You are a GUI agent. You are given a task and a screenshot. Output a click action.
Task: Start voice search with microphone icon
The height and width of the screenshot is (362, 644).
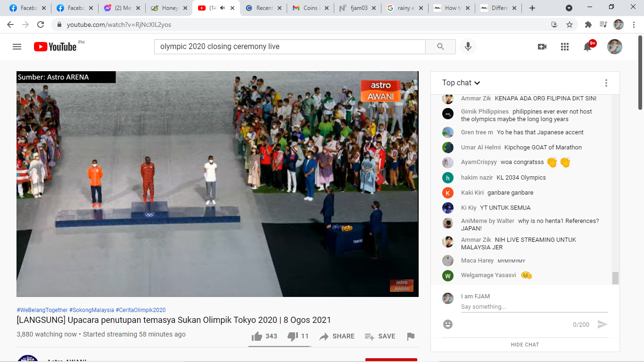pyautogui.click(x=468, y=47)
